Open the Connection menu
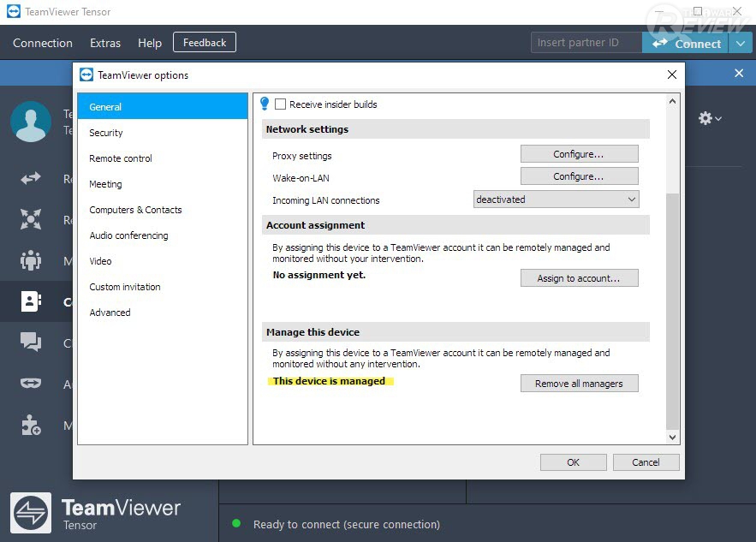Screen dimensions: 756x542 point(43,43)
